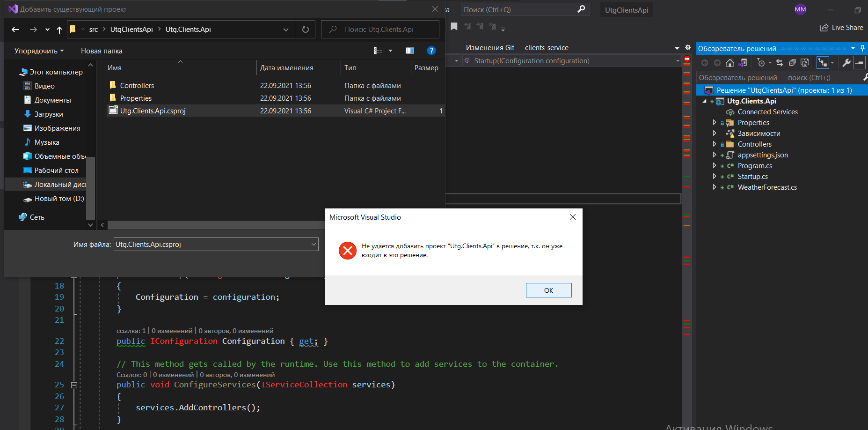
Task: Toggle preview selected items in Solution Explorer
Action: click(860, 63)
